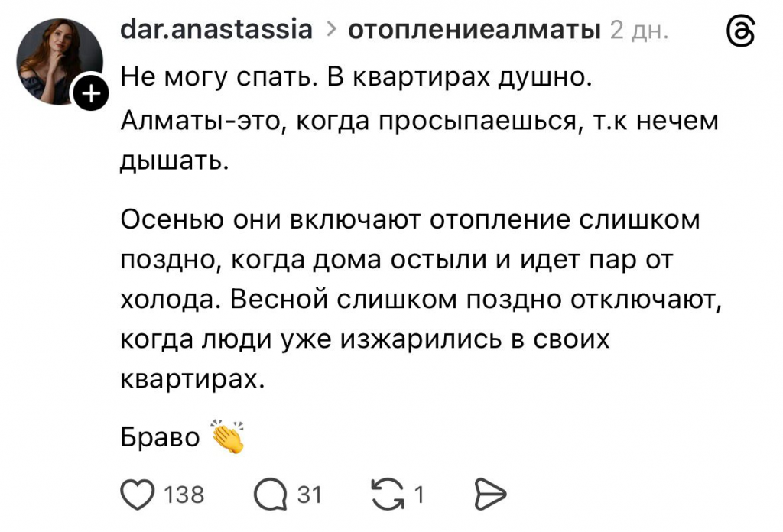Viewport: 783px width, 532px height.
Task: Click the clapping hands emoji after Браво
Action: [226, 436]
